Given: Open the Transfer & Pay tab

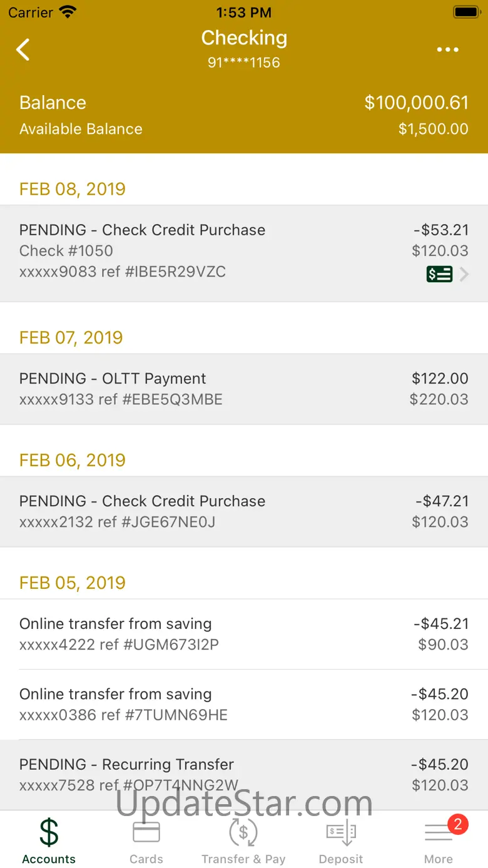Looking at the screenshot, I should pyautogui.click(x=243, y=839).
